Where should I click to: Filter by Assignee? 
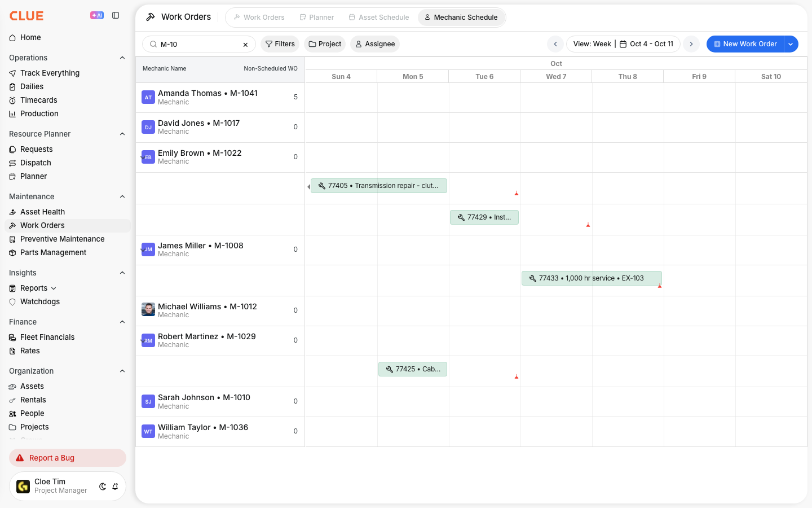(x=375, y=44)
